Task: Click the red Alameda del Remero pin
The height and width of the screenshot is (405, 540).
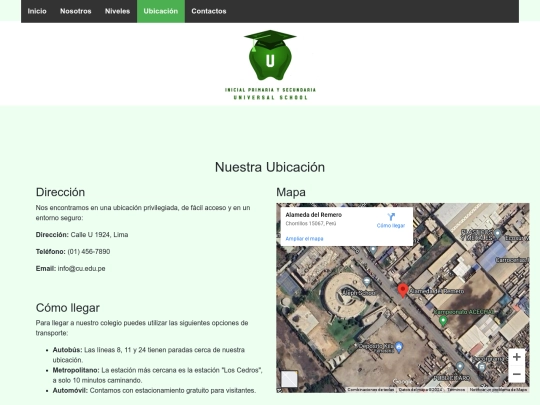Action: point(403,290)
